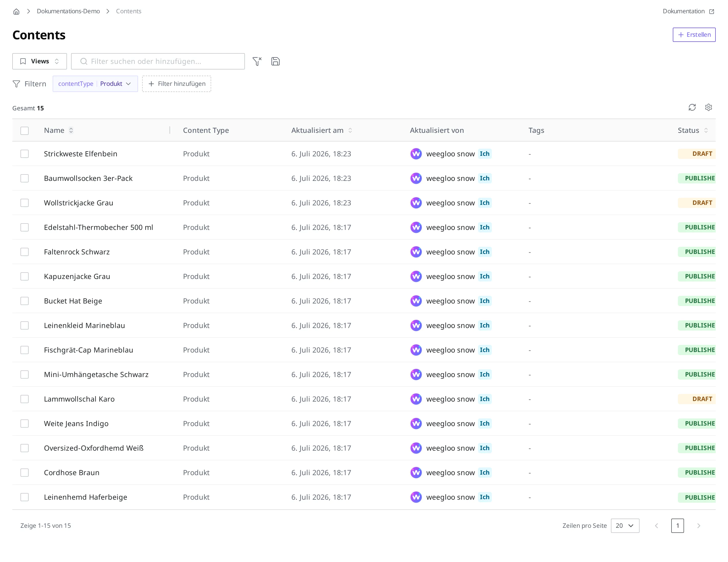Open the Leinenkleid Marineblau entry
This screenshot has width=728, height=562.
85,325
